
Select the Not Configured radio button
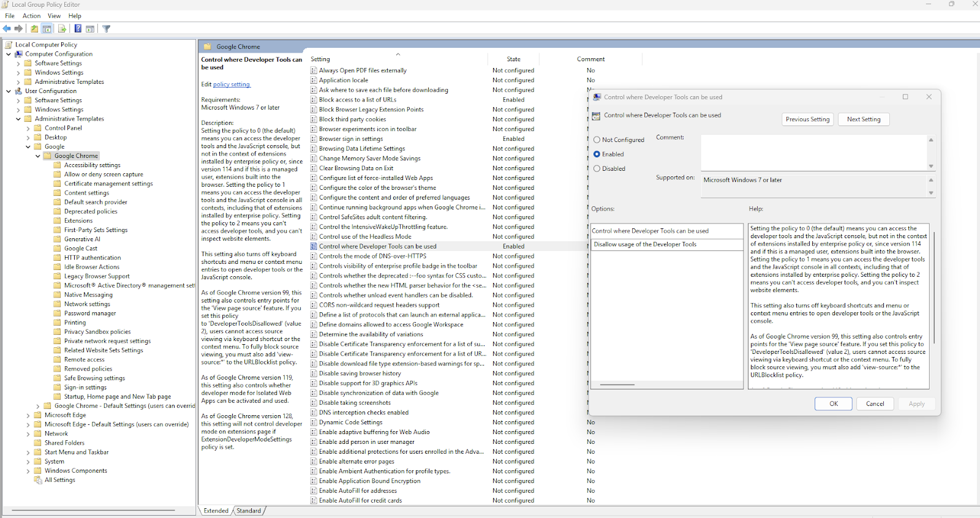(x=597, y=140)
